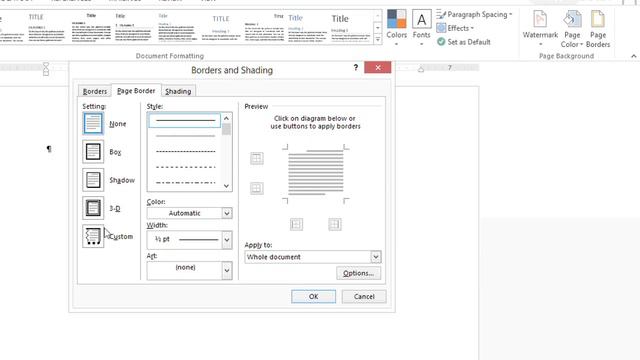
Task: Select the None border setting icon
Action: (x=93, y=123)
